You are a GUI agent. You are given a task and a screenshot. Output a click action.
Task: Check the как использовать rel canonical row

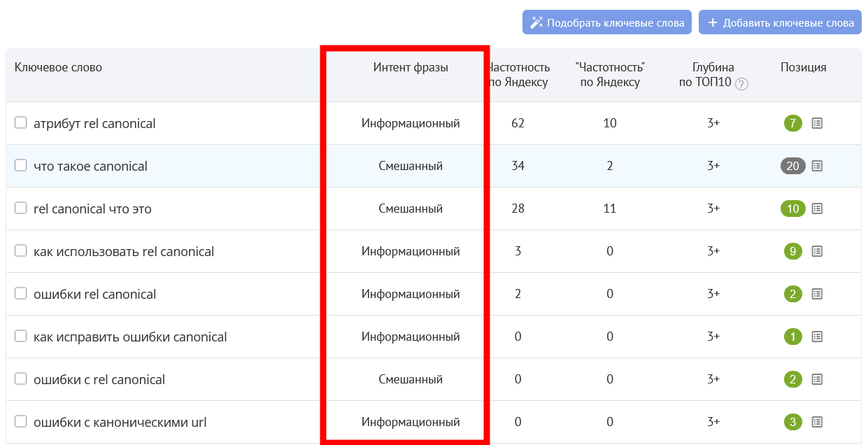21,250
